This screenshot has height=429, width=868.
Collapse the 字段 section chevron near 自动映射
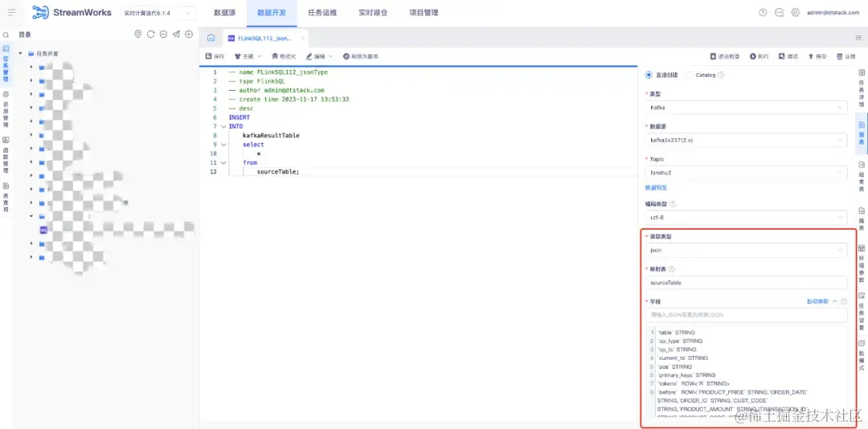835,302
